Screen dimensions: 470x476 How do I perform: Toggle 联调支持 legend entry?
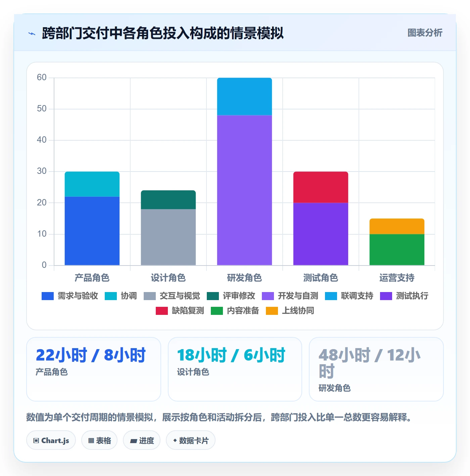(349, 296)
